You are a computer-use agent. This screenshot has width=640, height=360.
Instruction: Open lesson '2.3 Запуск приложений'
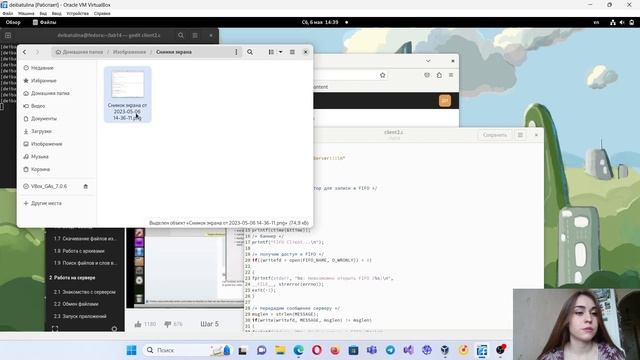pos(80,316)
